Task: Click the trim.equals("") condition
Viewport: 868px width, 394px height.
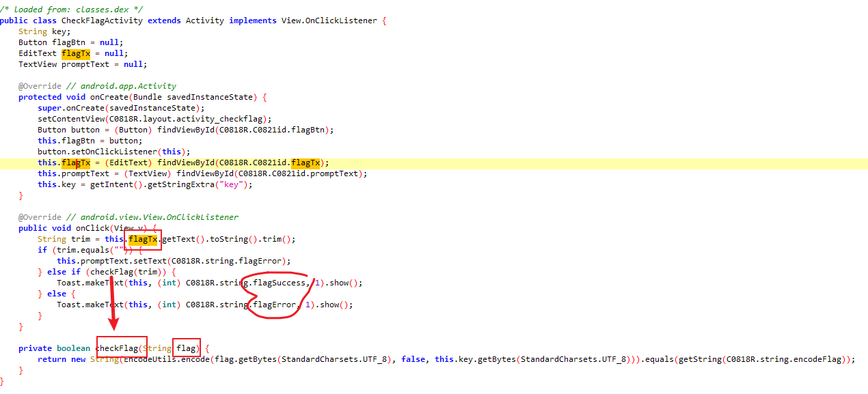Action: pyautogui.click(x=90, y=250)
